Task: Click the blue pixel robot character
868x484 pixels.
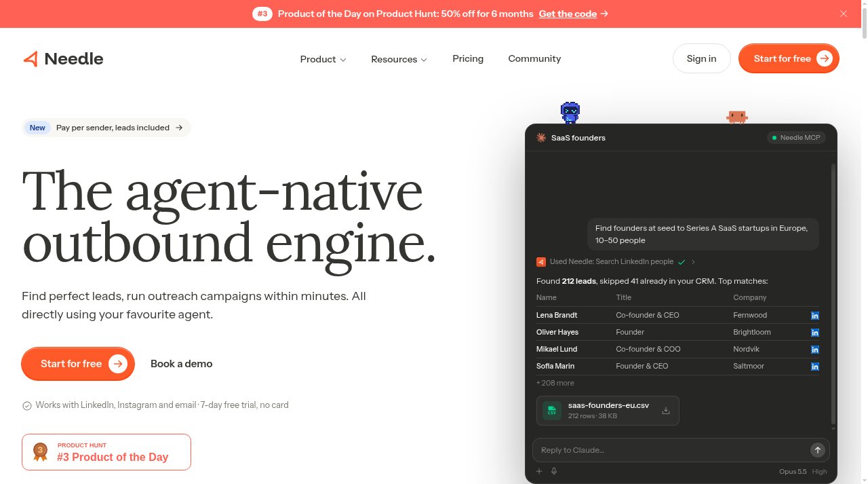Action: pyautogui.click(x=570, y=113)
